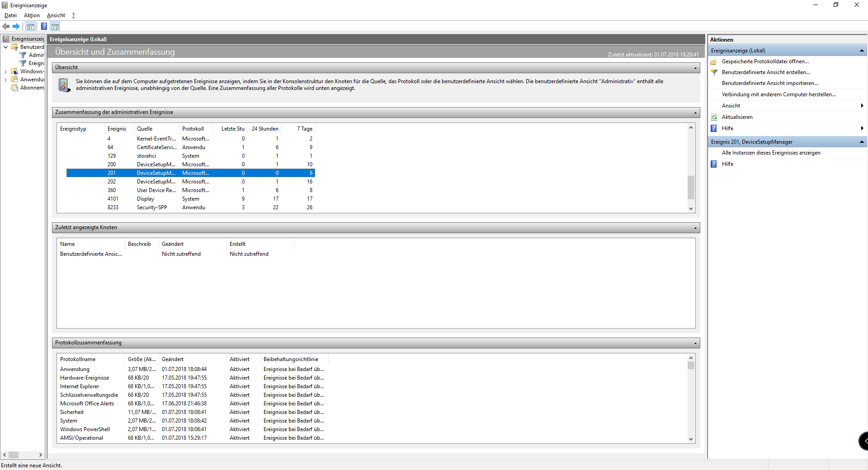868x470 pixels.
Task: Select event row 64 CertificateServi...
Action: [x=190, y=147]
